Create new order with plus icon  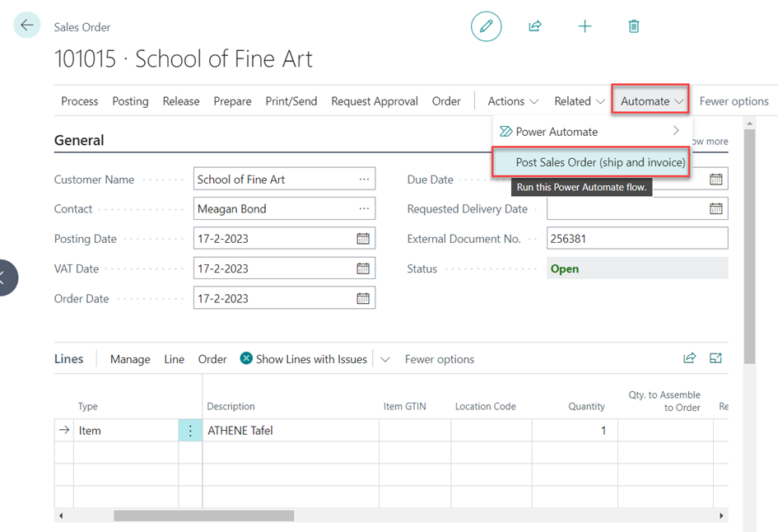[x=585, y=26]
